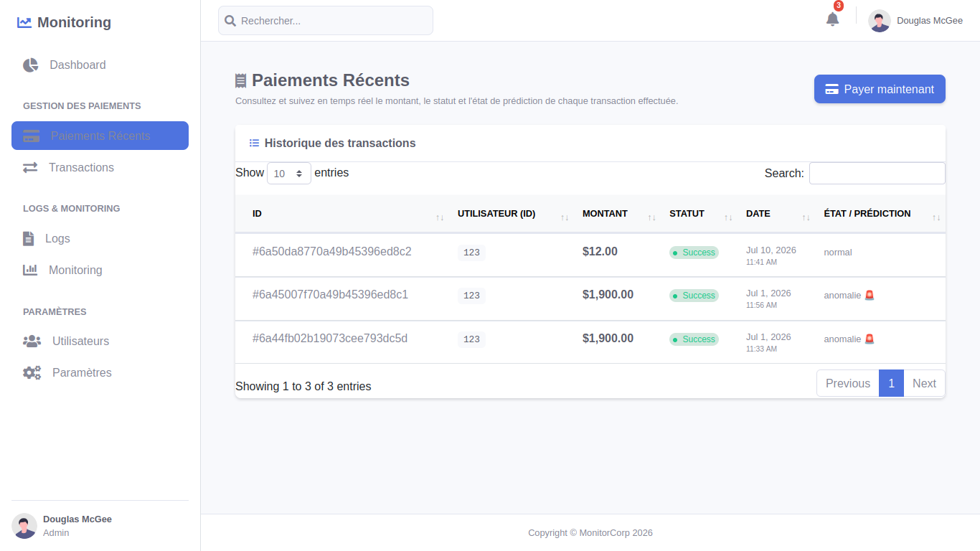Click the table Search input box
Screen dimensions: 980x551
pos(877,173)
